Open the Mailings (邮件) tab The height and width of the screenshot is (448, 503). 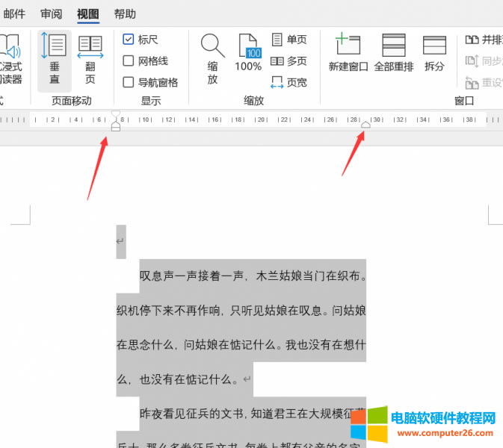tap(14, 13)
